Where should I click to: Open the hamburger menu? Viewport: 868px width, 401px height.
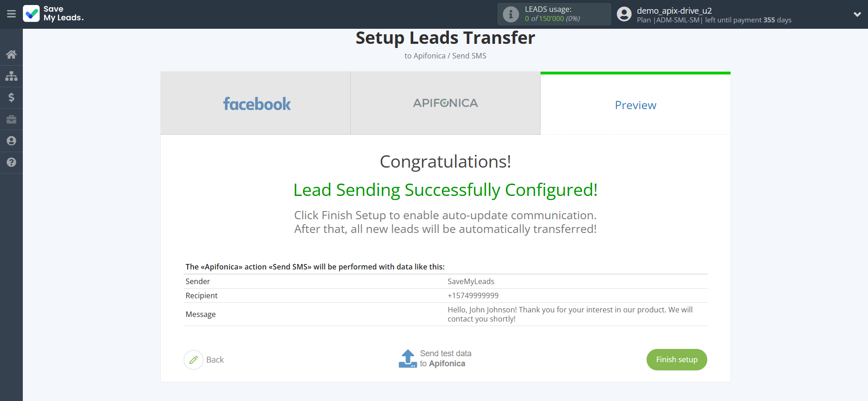click(11, 14)
